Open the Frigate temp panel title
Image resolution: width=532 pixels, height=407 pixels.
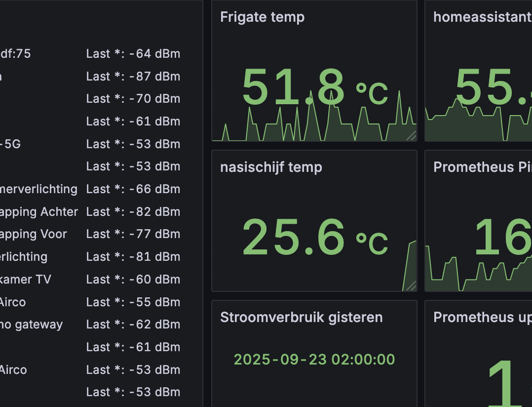(x=262, y=17)
